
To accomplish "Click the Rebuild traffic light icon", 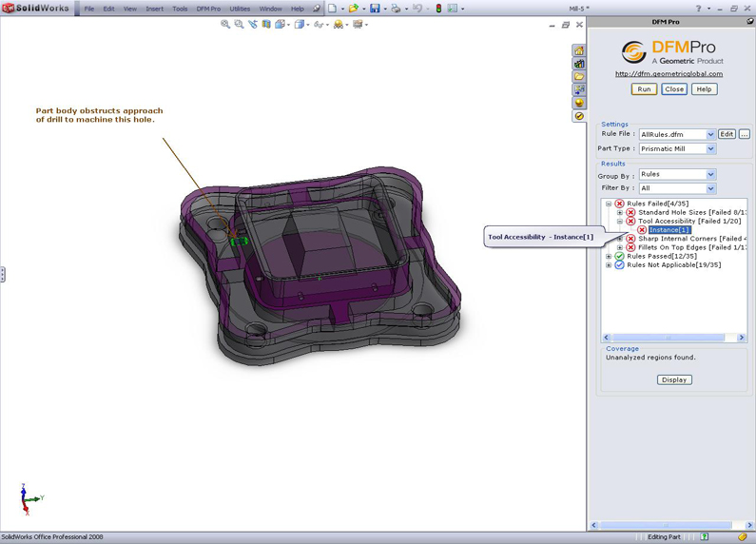I will [x=438, y=9].
